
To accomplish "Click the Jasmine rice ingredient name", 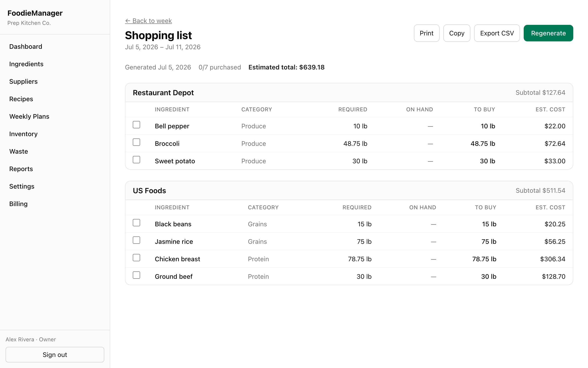I will [x=174, y=242].
